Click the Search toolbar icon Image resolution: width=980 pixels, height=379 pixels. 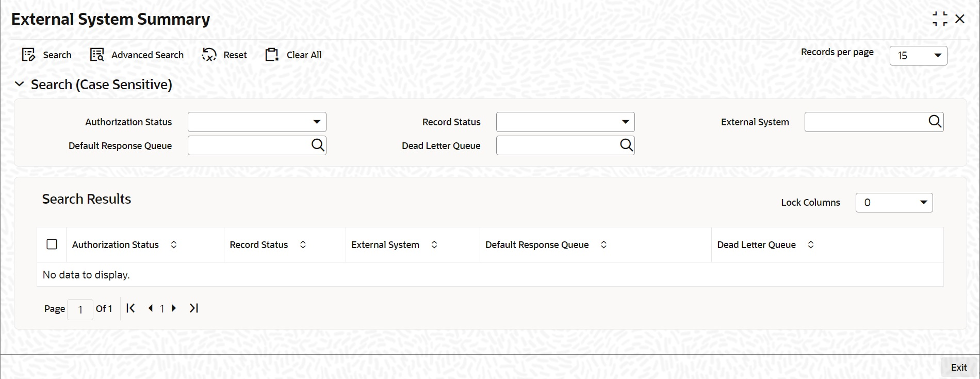click(x=28, y=55)
